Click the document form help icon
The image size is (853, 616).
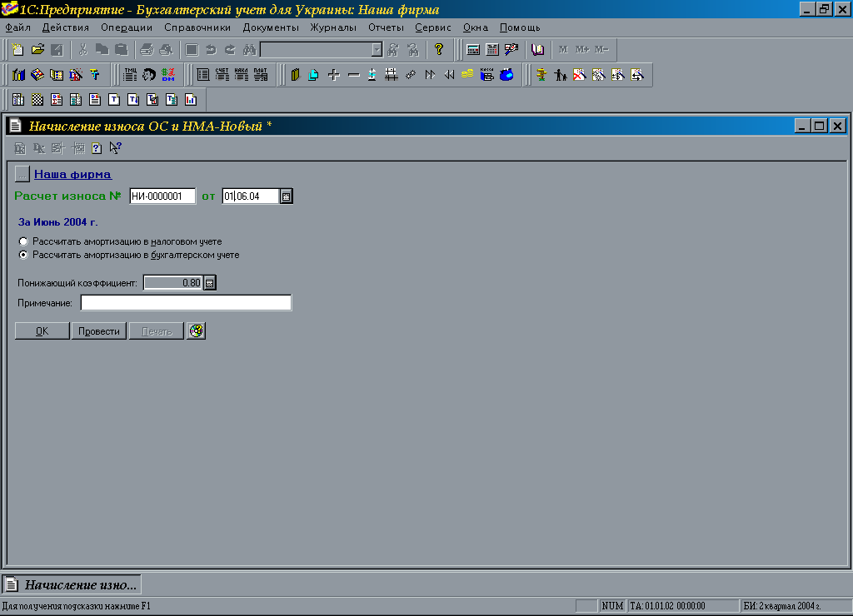pos(97,148)
